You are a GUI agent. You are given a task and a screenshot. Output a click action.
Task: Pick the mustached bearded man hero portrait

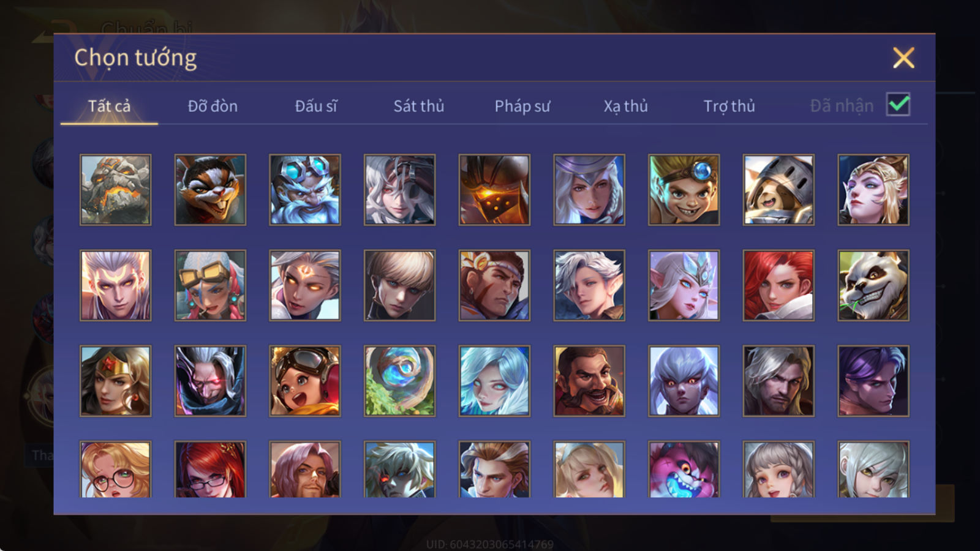[x=589, y=381]
